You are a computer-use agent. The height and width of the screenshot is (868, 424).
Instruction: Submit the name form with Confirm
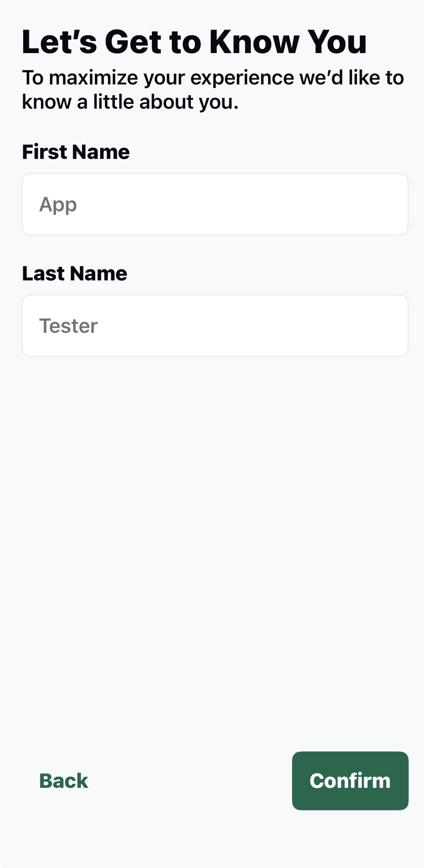coord(350,781)
